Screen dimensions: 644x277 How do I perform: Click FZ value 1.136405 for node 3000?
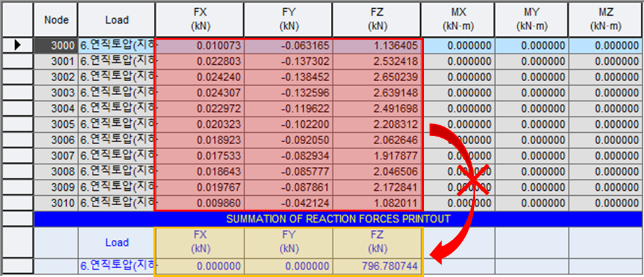(377, 45)
